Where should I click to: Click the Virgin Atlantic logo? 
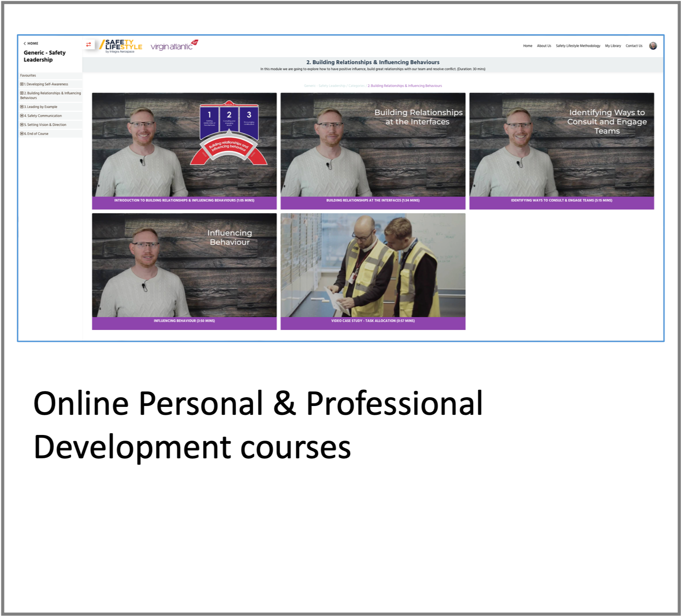[175, 45]
